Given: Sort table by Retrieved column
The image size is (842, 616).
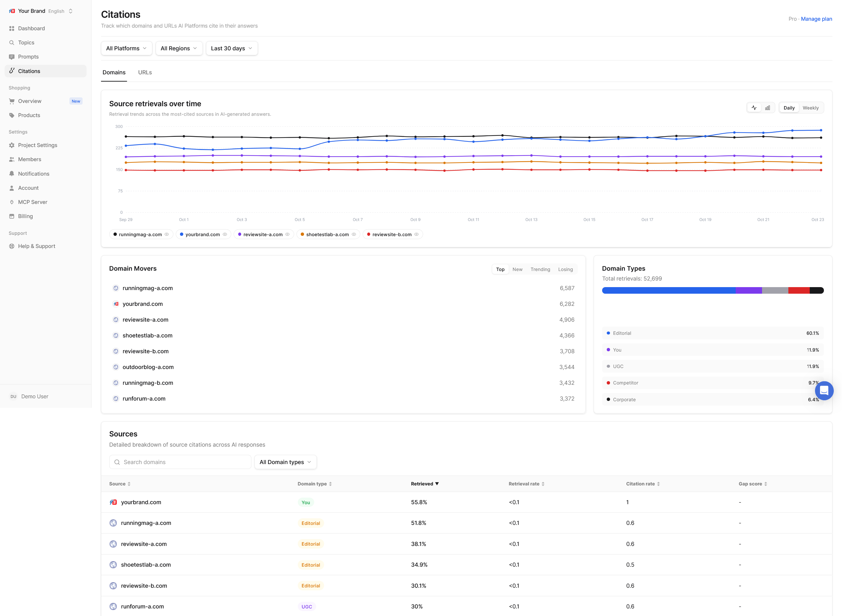Looking at the screenshot, I should point(424,484).
